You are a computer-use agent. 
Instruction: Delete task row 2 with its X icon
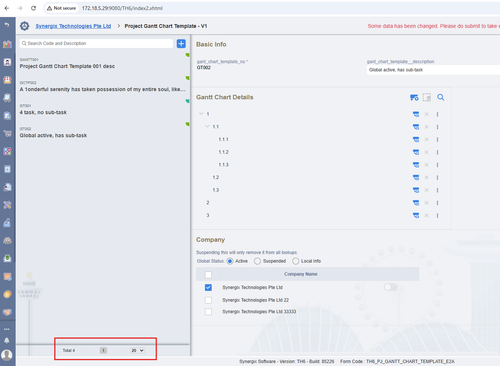pyautogui.click(x=426, y=203)
